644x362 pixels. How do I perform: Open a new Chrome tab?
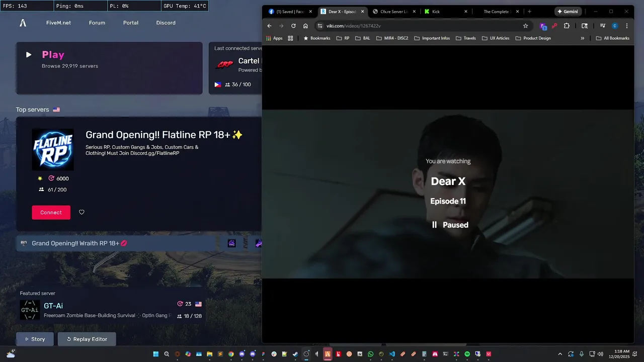529,12
